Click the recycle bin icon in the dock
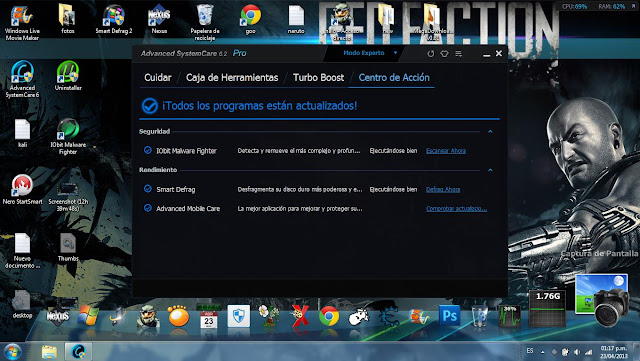The height and width of the screenshot is (361, 640). point(480,316)
